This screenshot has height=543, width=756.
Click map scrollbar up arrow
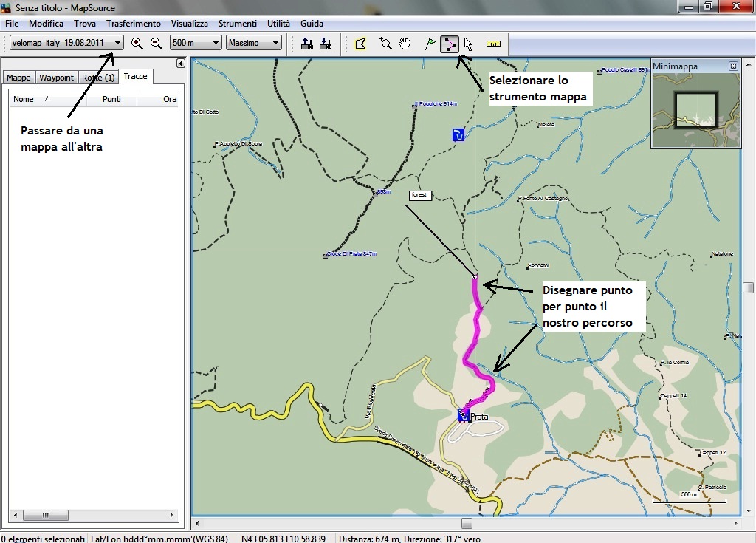pyautogui.click(x=749, y=64)
